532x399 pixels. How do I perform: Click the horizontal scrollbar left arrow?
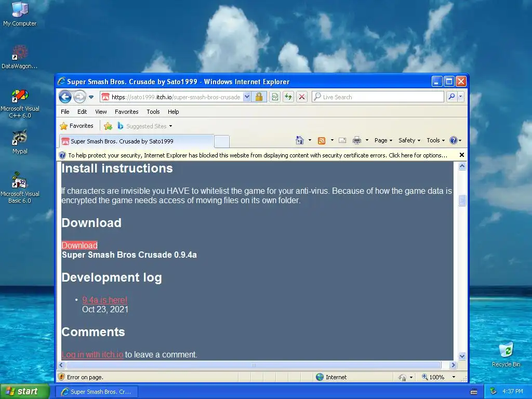point(61,365)
